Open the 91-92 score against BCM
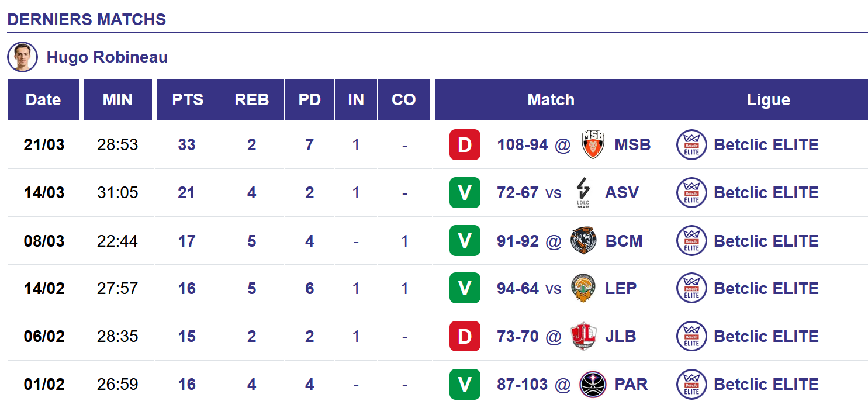The height and width of the screenshot is (408, 868). point(517,240)
